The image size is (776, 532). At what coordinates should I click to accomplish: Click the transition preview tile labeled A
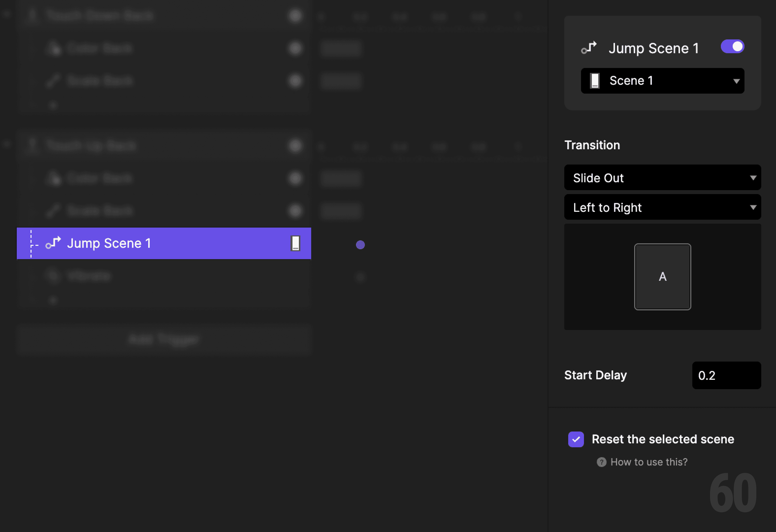[x=663, y=277]
